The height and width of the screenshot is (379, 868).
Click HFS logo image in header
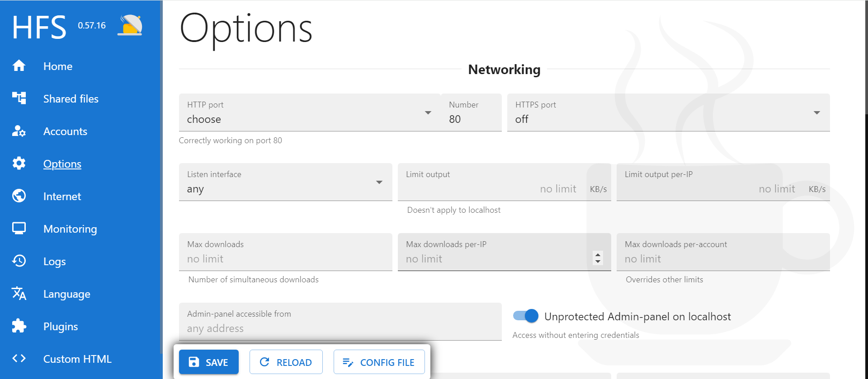[130, 25]
